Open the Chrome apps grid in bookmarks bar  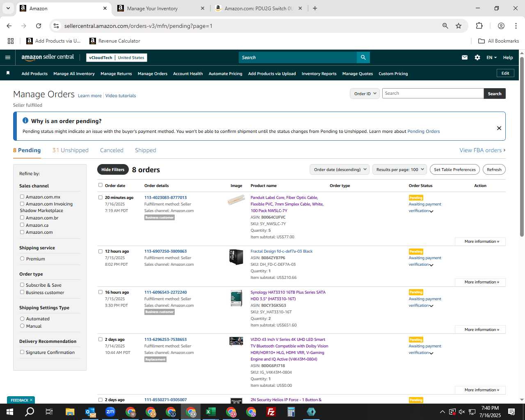tap(11, 41)
